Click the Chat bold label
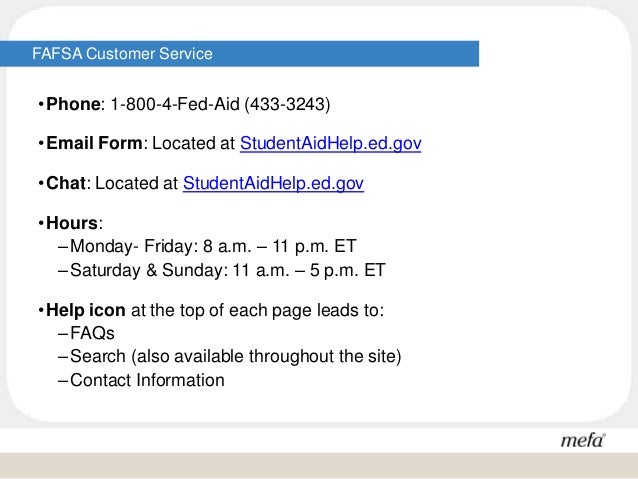 tap(66, 183)
